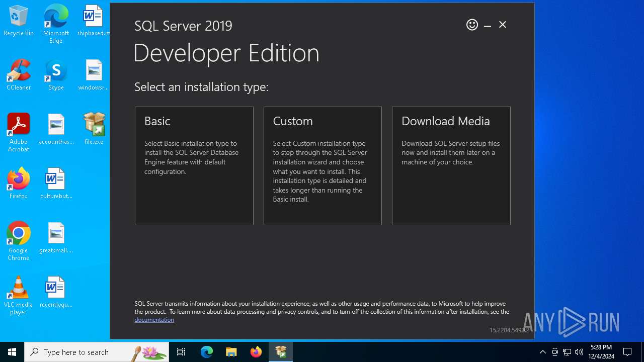Click the taskbar search box
Image resolution: width=644 pixels, height=362 pixels.
pos(97,352)
